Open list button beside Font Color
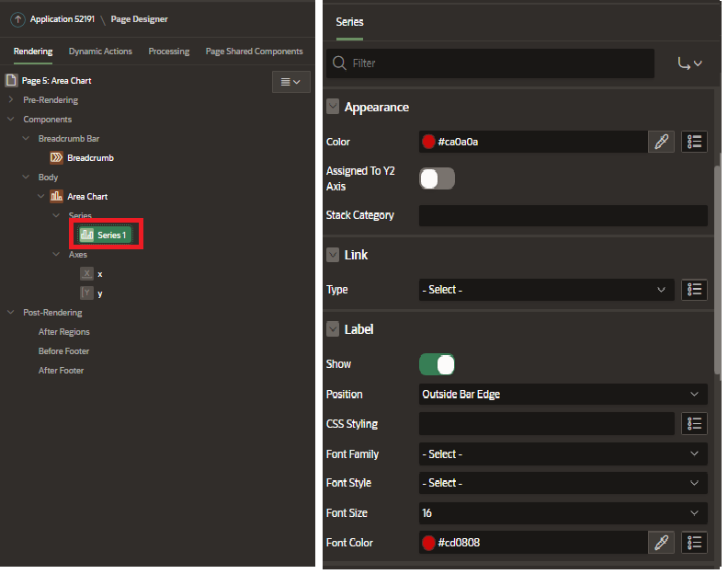Image resolution: width=728 pixels, height=574 pixels. coord(694,543)
